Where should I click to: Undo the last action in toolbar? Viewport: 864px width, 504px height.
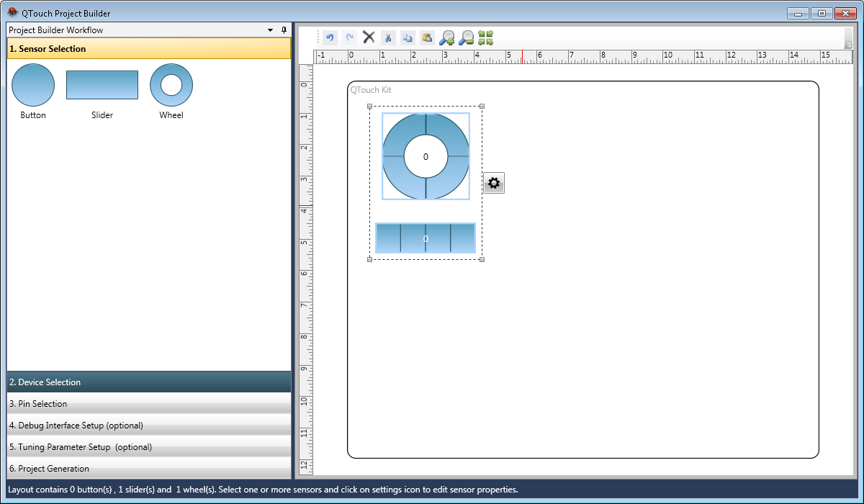(x=330, y=37)
